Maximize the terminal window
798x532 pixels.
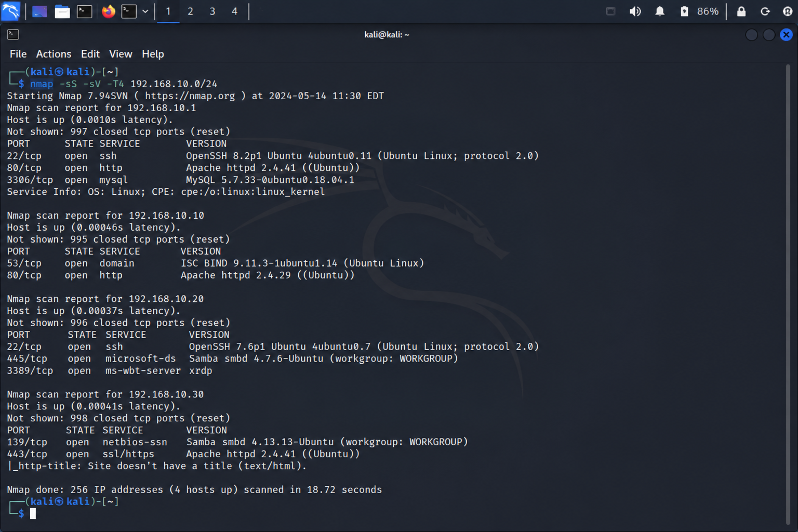pyautogui.click(x=769, y=35)
